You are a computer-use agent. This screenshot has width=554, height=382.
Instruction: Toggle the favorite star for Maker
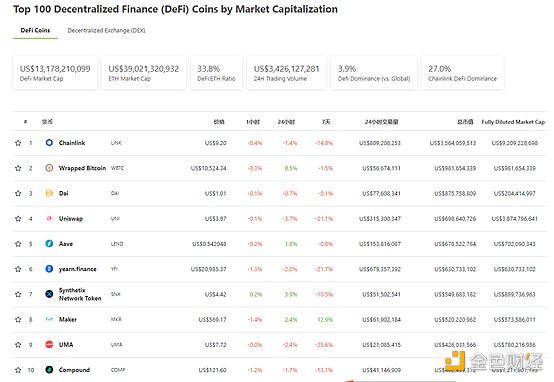point(18,319)
